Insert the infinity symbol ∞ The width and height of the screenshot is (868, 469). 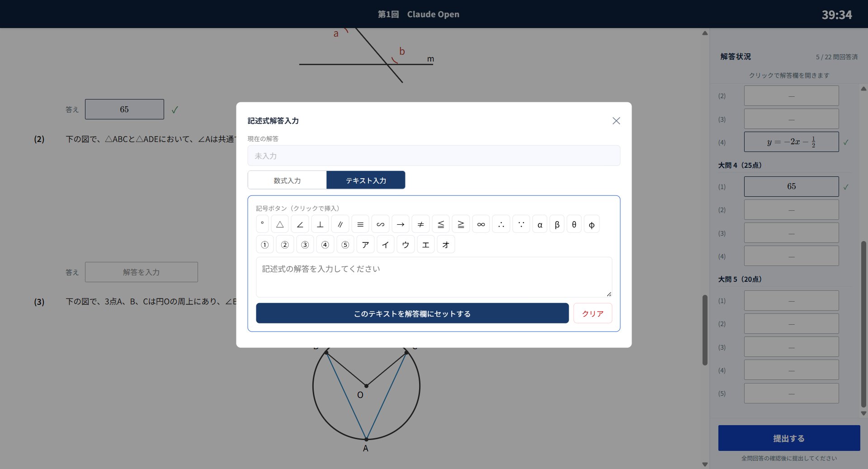point(481,224)
